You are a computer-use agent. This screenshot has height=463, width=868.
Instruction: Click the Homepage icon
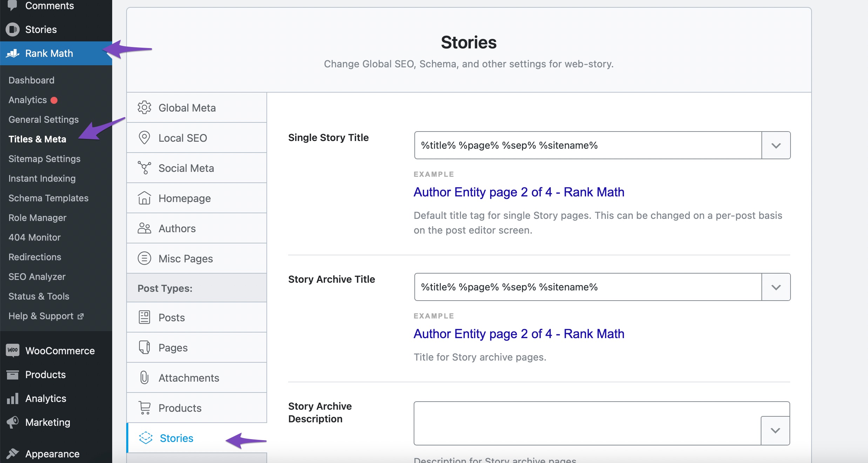144,197
